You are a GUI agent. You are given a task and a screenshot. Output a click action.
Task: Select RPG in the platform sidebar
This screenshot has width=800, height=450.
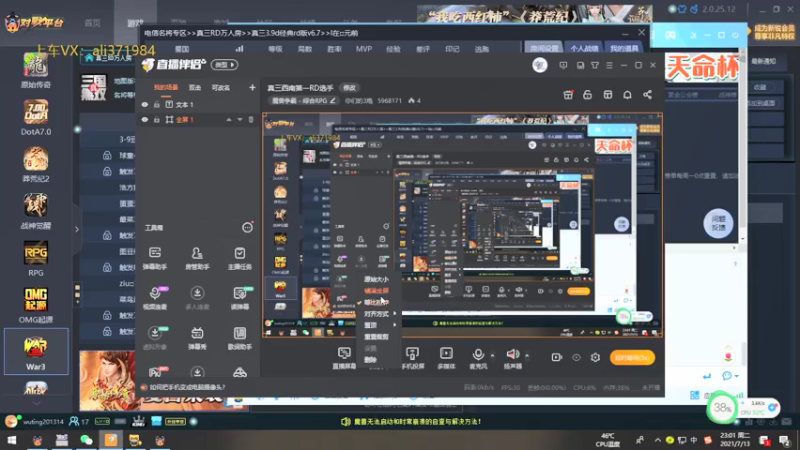point(36,259)
